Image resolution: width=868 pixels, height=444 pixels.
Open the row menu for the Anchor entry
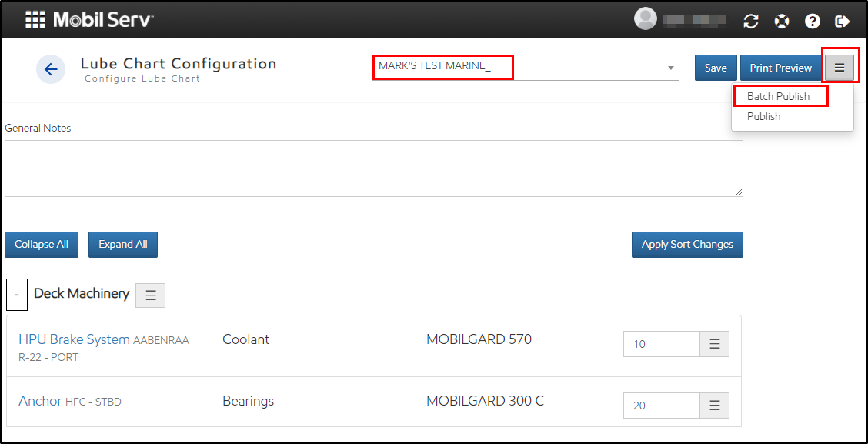point(714,405)
